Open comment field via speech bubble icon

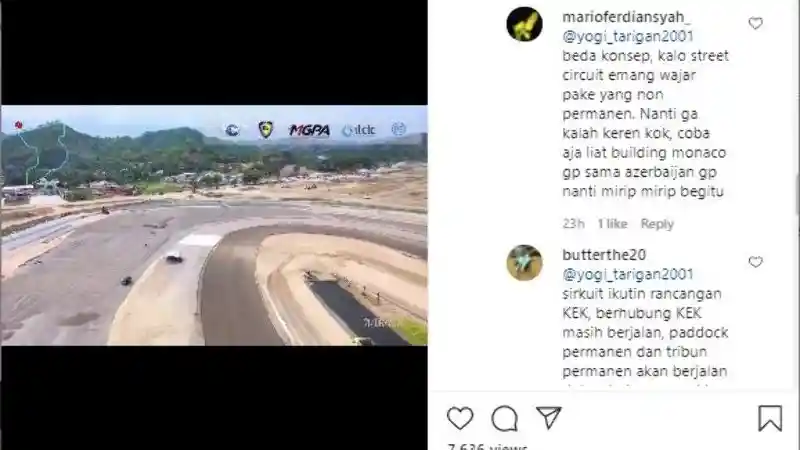pyautogui.click(x=504, y=418)
